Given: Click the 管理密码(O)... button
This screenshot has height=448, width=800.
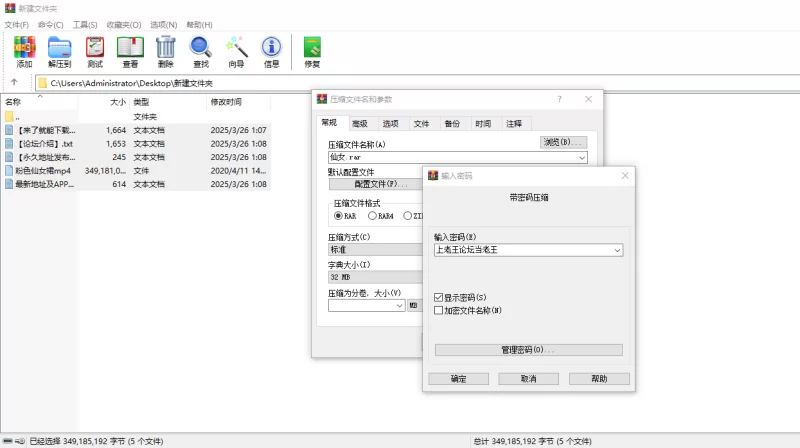Looking at the screenshot, I should coord(529,350).
